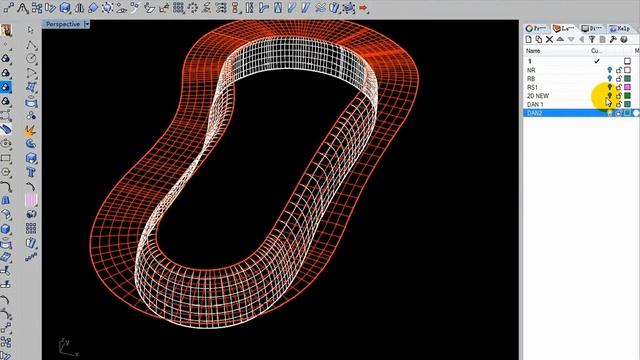Screen dimensions: 640x360
Task: Toggle visibility bulb of RS1 layer
Action: click(x=610, y=87)
